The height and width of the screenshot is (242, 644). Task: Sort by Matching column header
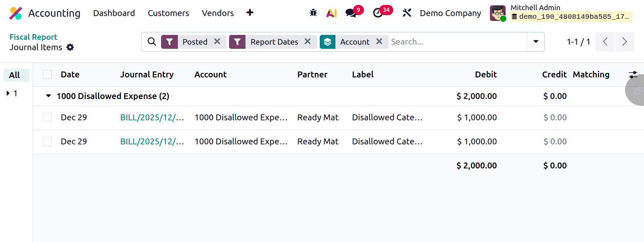(591, 75)
